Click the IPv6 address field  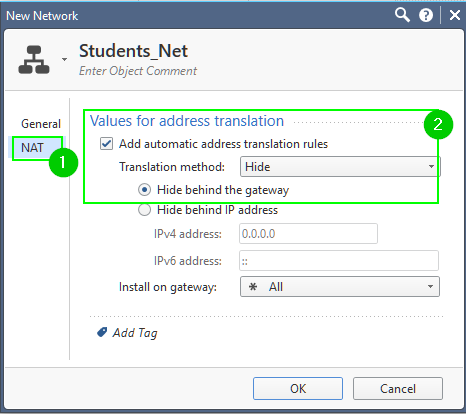click(x=339, y=261)
